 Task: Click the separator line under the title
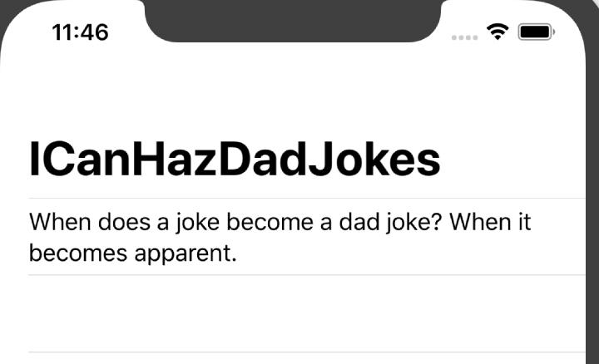307,199
